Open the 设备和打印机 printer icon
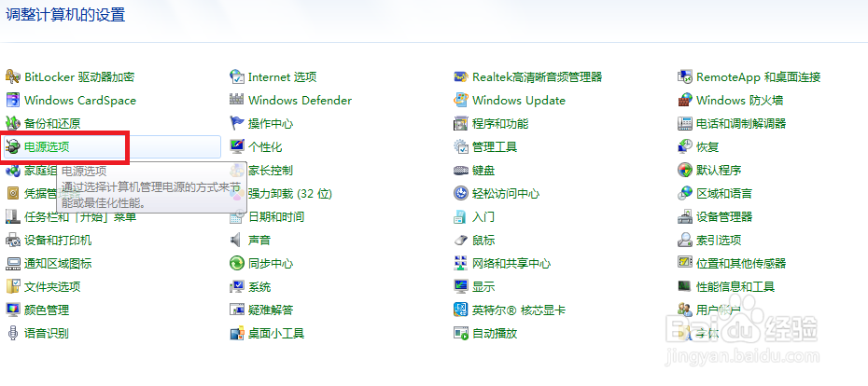The image size is (868, 386). pos(13,240)
